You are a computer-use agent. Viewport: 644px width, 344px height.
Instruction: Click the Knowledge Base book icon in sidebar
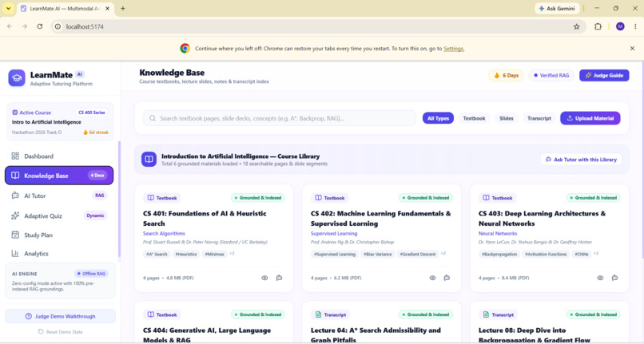pos(15,176)
